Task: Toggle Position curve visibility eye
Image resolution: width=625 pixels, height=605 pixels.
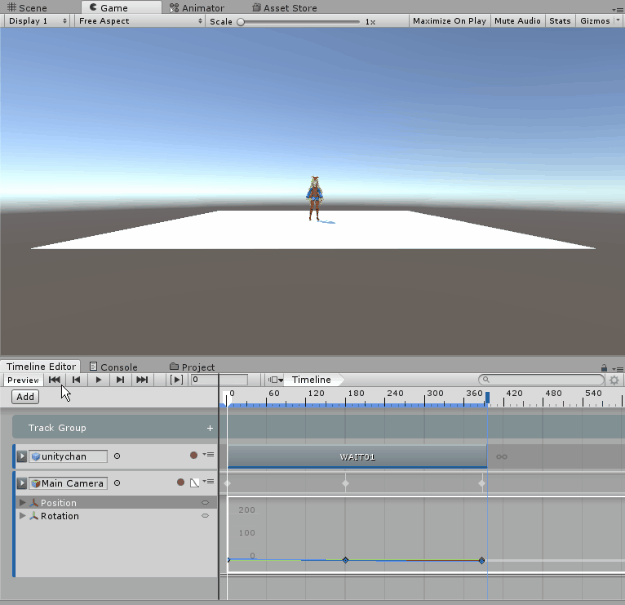Action: tap(205, 503)
